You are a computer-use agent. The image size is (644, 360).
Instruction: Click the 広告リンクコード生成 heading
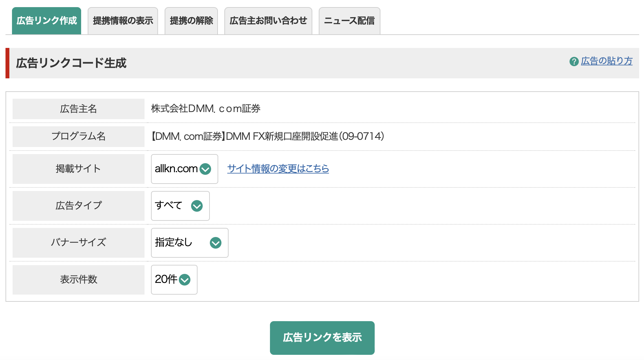point(71,63)
